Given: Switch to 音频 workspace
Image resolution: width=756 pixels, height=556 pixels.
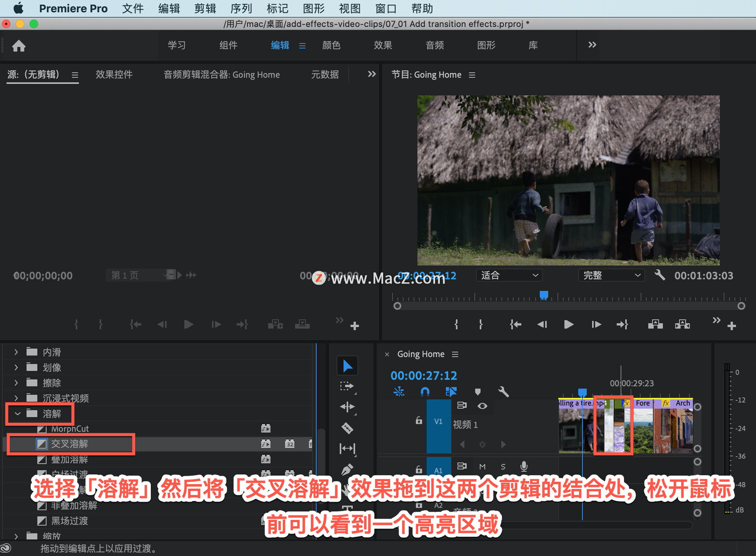Looking at the screenshot, I should pos(435,45).
